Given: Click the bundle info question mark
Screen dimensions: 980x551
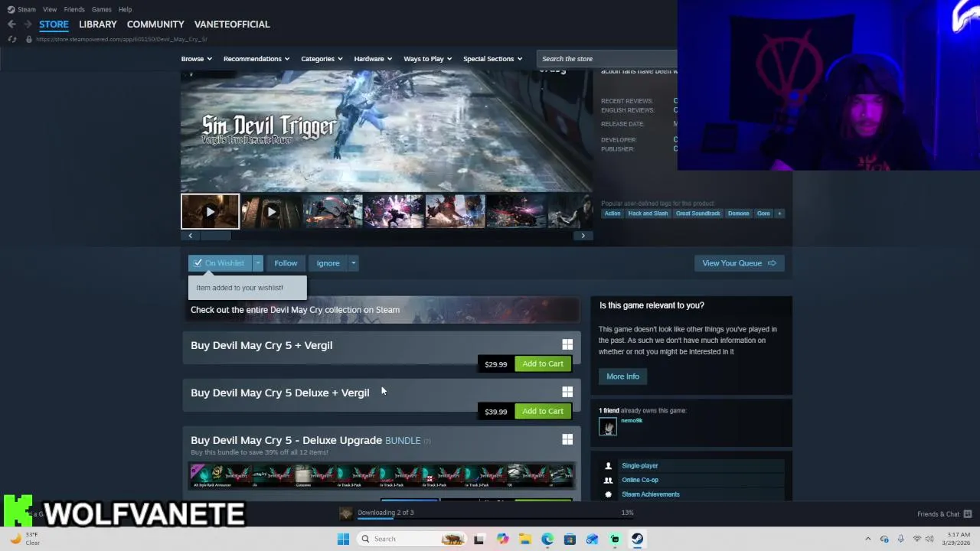Looking at the screenshot, I should pos(427,441).
